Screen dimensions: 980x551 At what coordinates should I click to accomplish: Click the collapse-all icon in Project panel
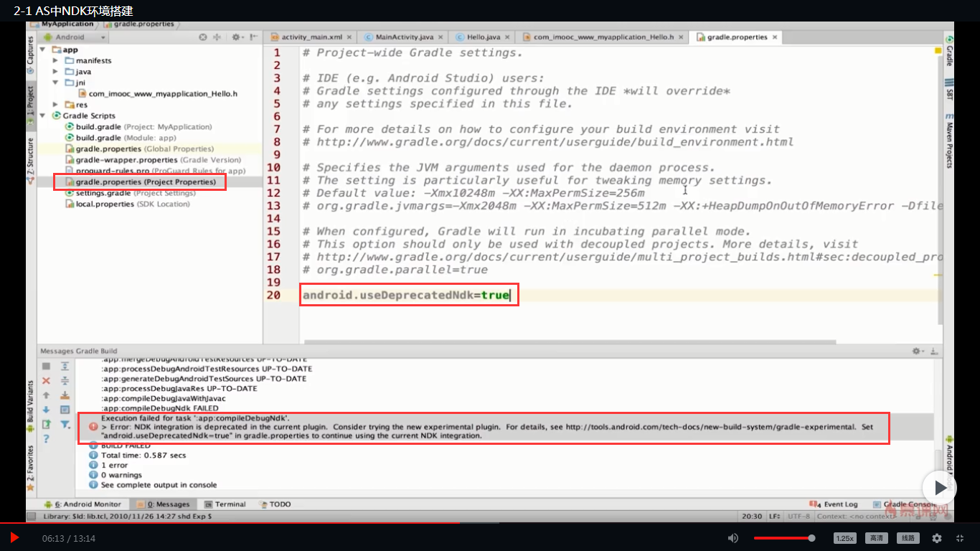pyautogui.click(x=217, y=37)
